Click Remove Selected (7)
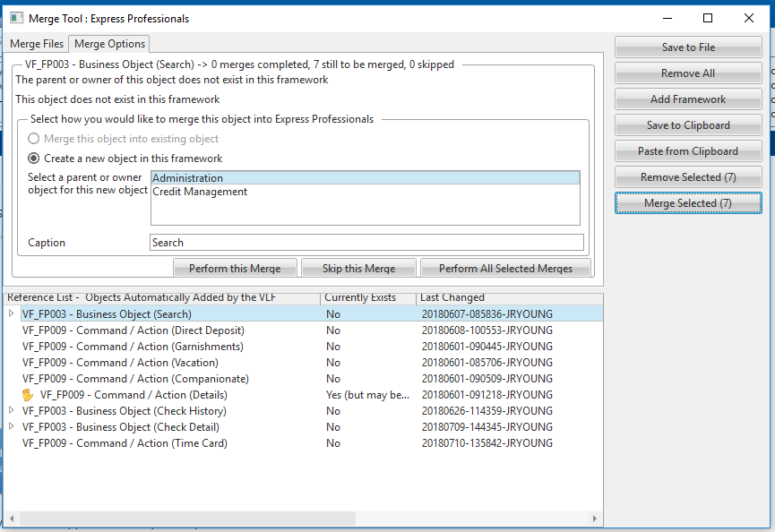This screenshot has width=775, height=532. (x=687, y=176)
